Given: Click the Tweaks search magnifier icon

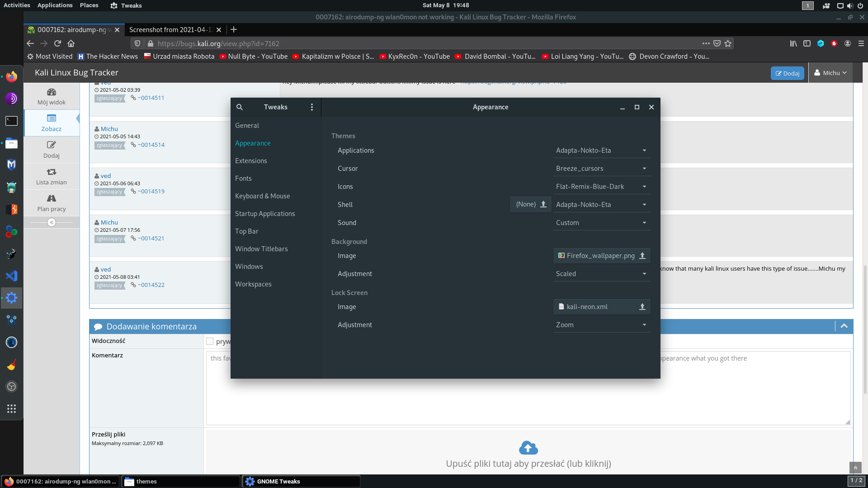Looking at the screenshot, I should (240, 107).
